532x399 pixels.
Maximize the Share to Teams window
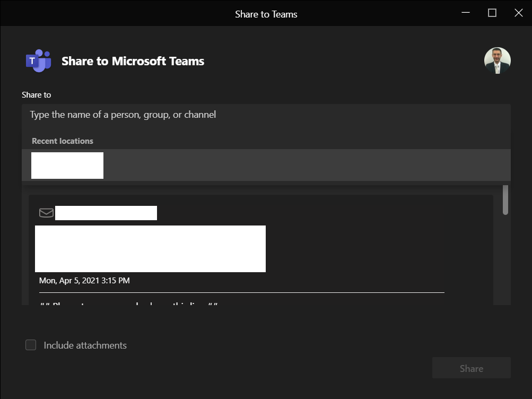click(x=492, y=13)
